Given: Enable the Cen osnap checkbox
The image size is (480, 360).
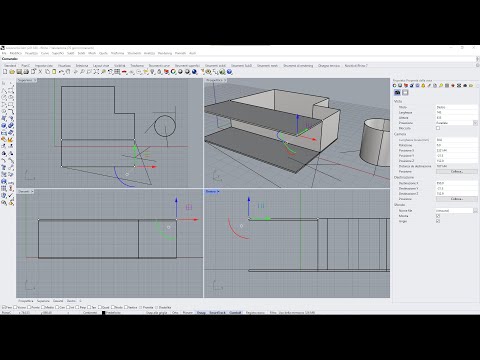Looking at the screenshot, I should tap(57, 307).
